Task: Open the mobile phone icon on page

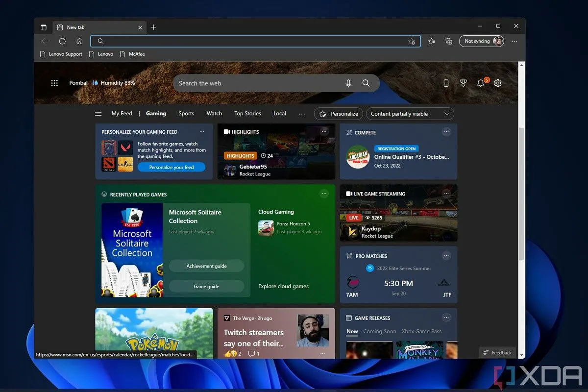Action: coord(446,83)
